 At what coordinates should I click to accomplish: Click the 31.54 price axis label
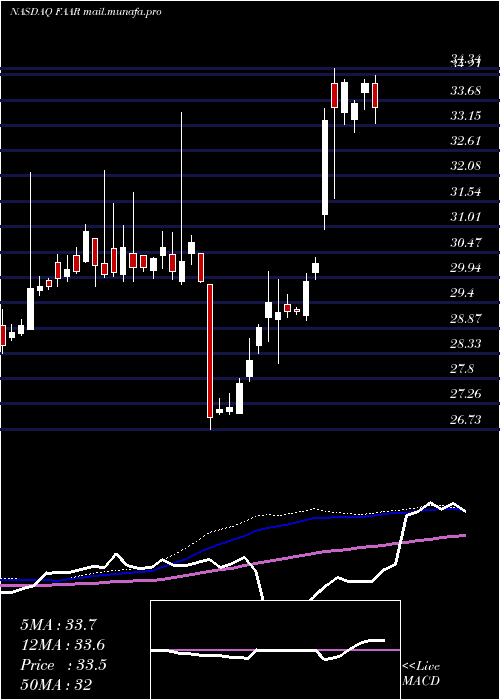point(466,192)
